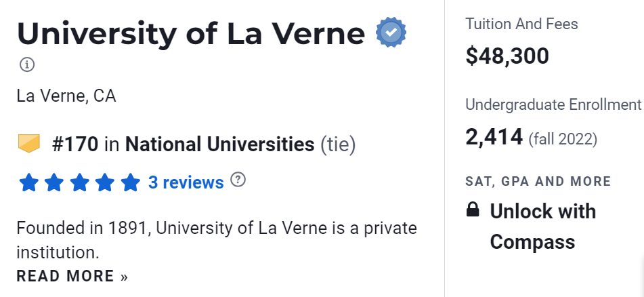
Task: Click the first blue rating star
Action: click(x=29, y=182)
